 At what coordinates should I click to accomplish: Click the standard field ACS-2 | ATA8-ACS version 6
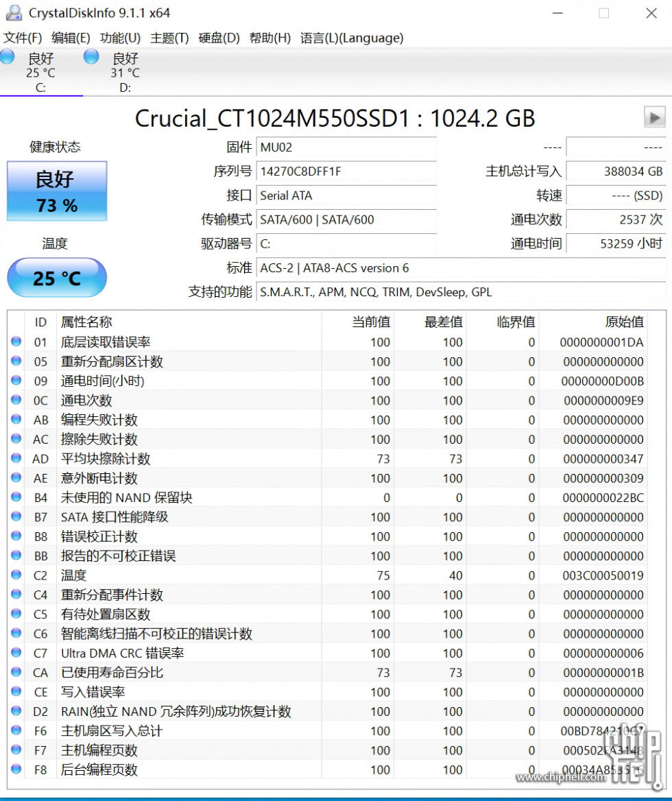(461, 267)
